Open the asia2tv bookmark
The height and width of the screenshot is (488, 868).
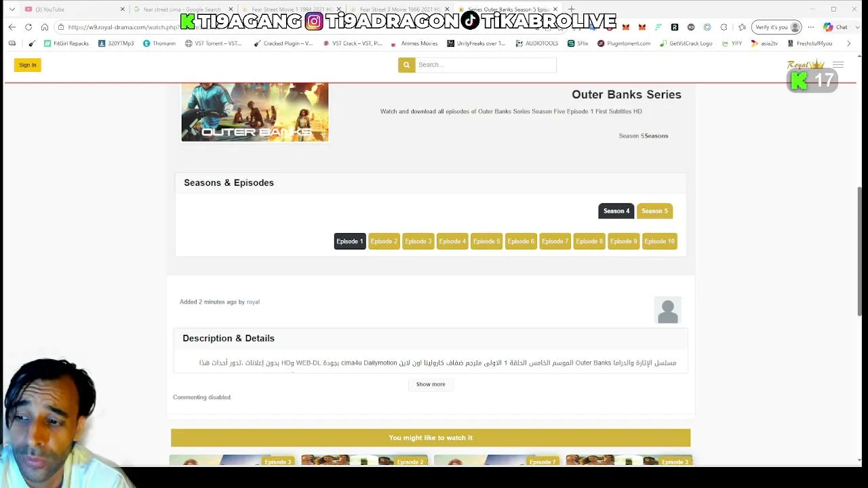[x=764, y=43]
